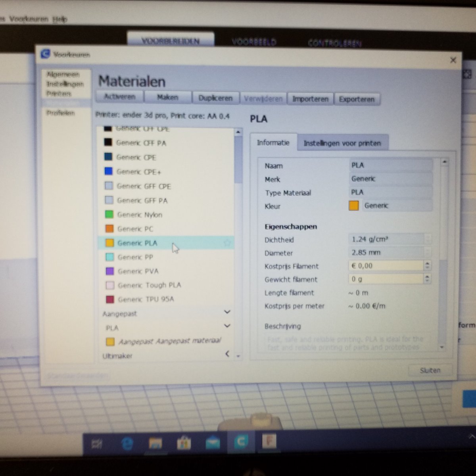The image size is (476, 476).
Task: Click the Maken button
Action: click(x=167, y=97)
